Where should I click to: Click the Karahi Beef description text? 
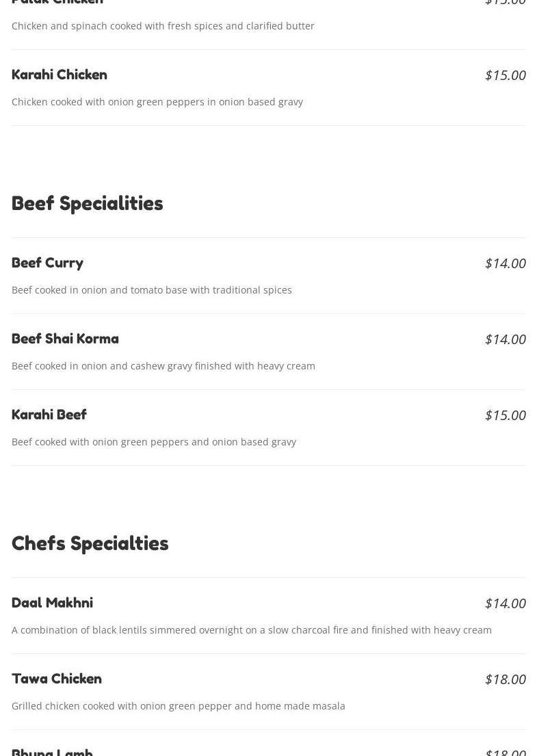(x=154, y=442)
